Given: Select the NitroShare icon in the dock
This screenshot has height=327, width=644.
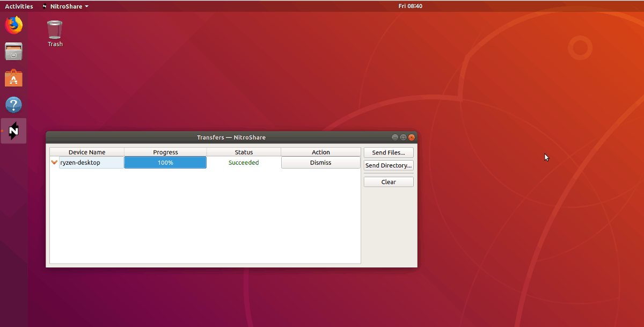Looking at the screenshot, I should point(13,130).
